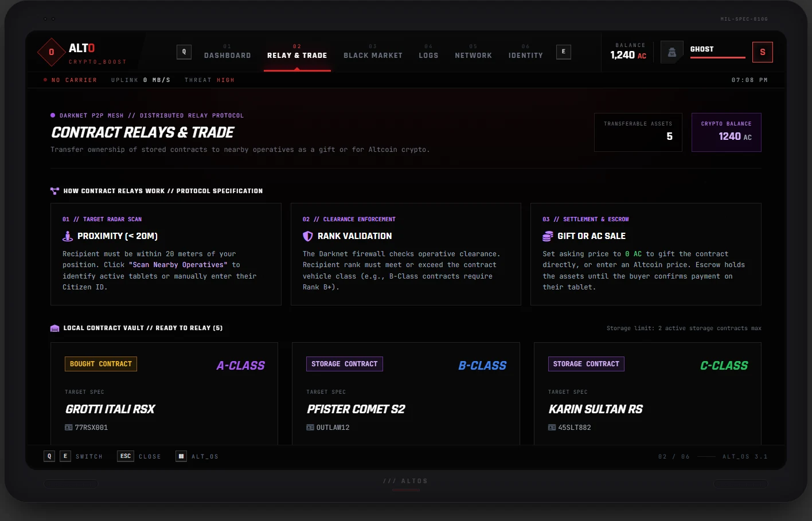Click the C-CLASS label

tap(724, 366)
